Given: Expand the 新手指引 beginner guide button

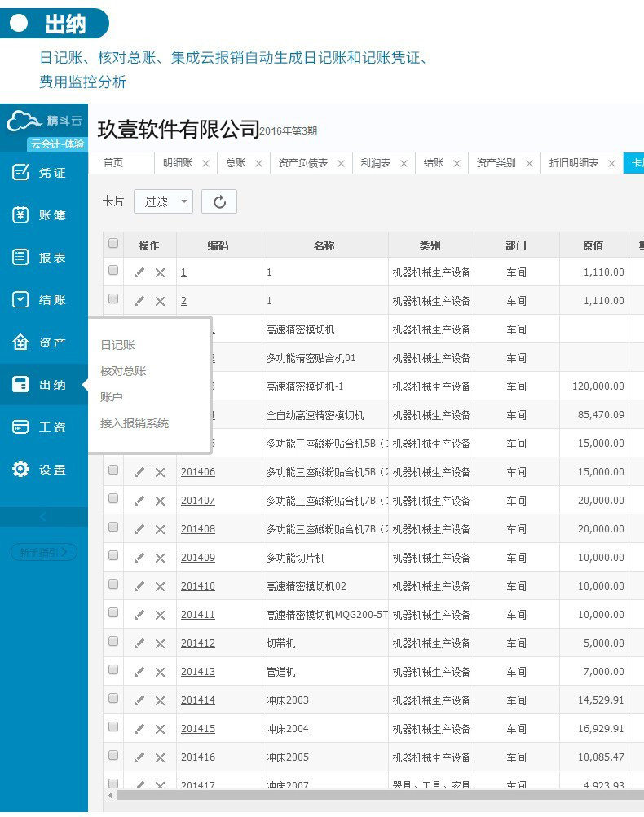Looking at the screenshot, I should [x=44, y=552].
